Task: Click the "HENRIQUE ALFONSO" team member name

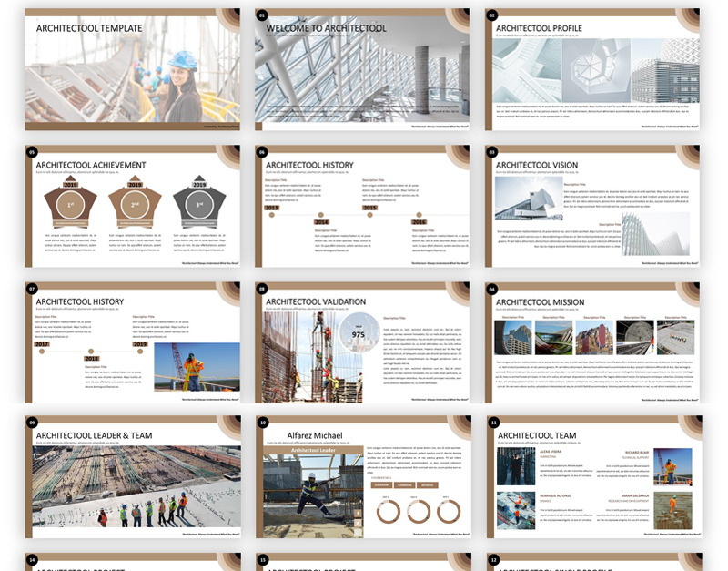Action: 556,495
